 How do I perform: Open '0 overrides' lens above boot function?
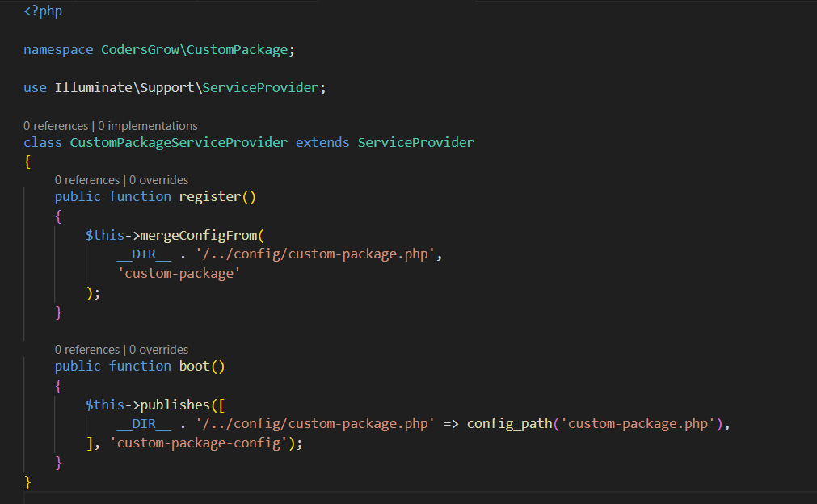click(159, 350)
